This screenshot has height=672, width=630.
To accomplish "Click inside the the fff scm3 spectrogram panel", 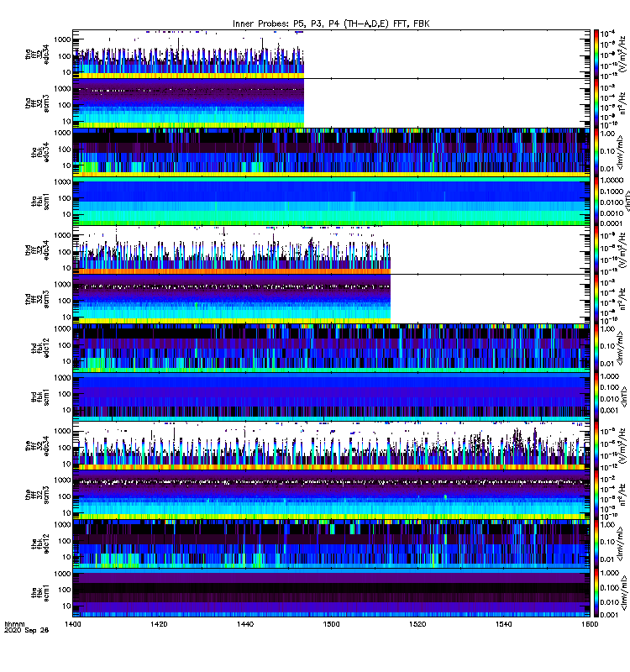I will pos(331,495).
